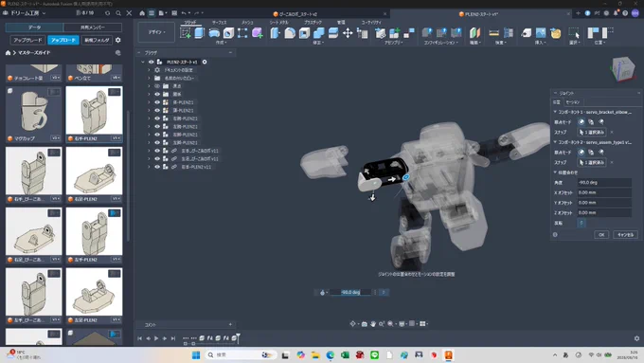Click the アップロード button
Screen dimensions: 644x363
tap(63, 40)
